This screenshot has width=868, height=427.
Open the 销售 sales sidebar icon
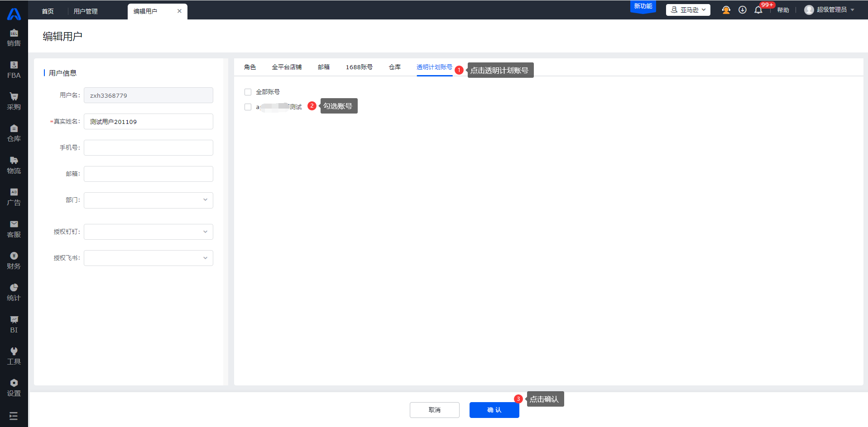(x=14, y=38)
